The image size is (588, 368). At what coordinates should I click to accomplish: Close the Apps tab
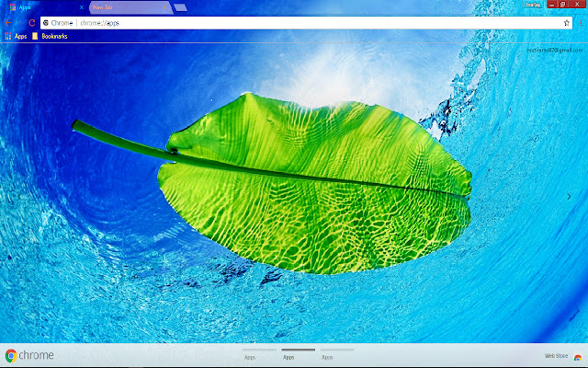tap(82, 7)
